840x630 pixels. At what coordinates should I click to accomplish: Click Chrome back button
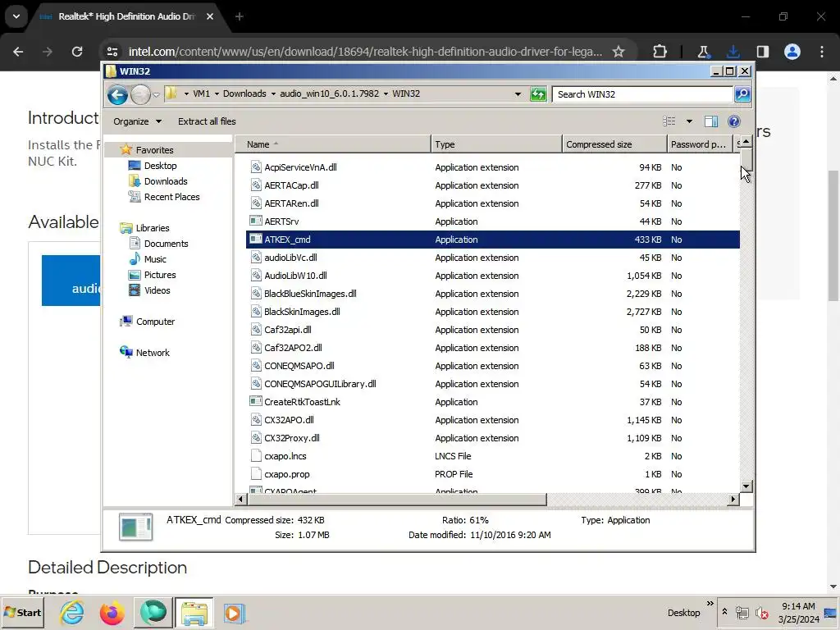[x=18, y=52]
